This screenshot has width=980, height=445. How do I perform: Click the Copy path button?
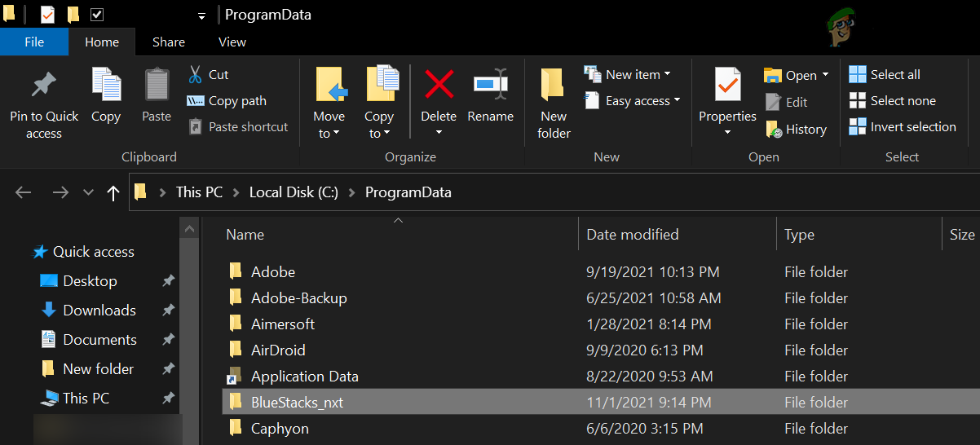[x=227, y=101]
